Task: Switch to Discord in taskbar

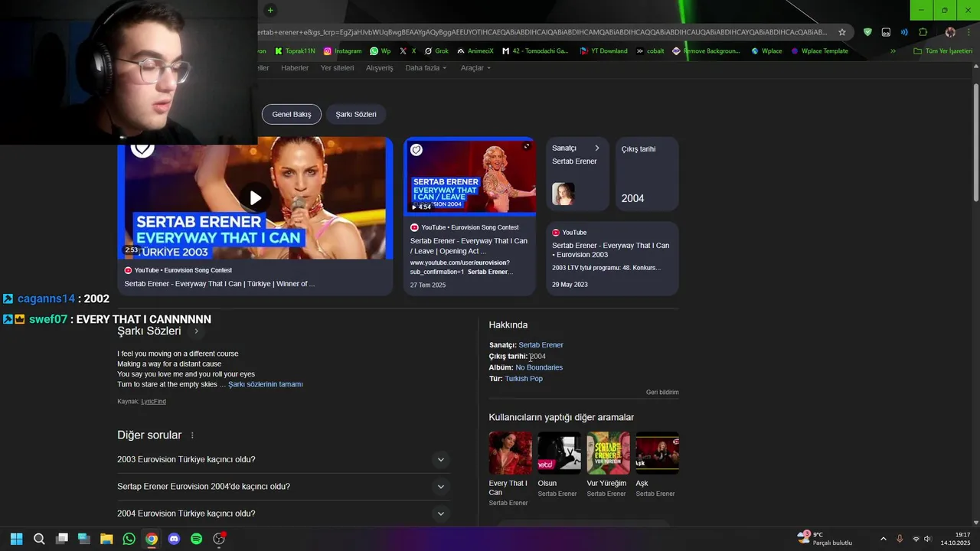Action: click(174, 539)
